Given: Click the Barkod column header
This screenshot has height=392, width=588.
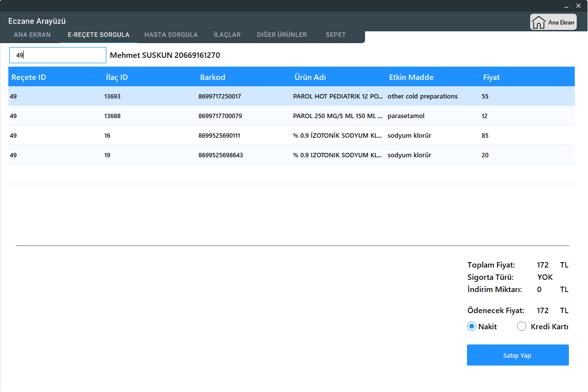Looking at the screenshot, I should point(213,77).
